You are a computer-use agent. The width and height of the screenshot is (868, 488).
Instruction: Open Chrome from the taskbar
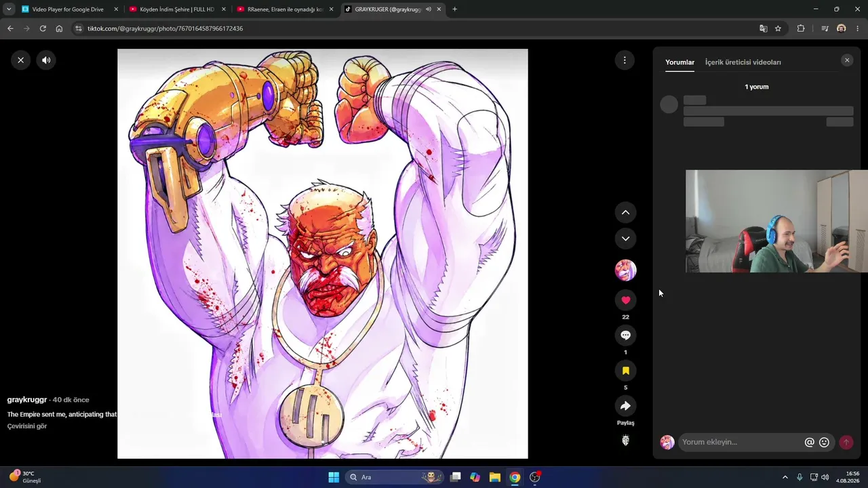click(515, 477)
